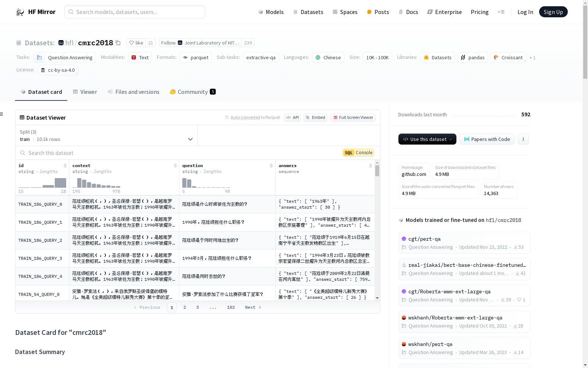Click the parquet format tag
The width and height of the screenshot is (588, 368).
196,57
